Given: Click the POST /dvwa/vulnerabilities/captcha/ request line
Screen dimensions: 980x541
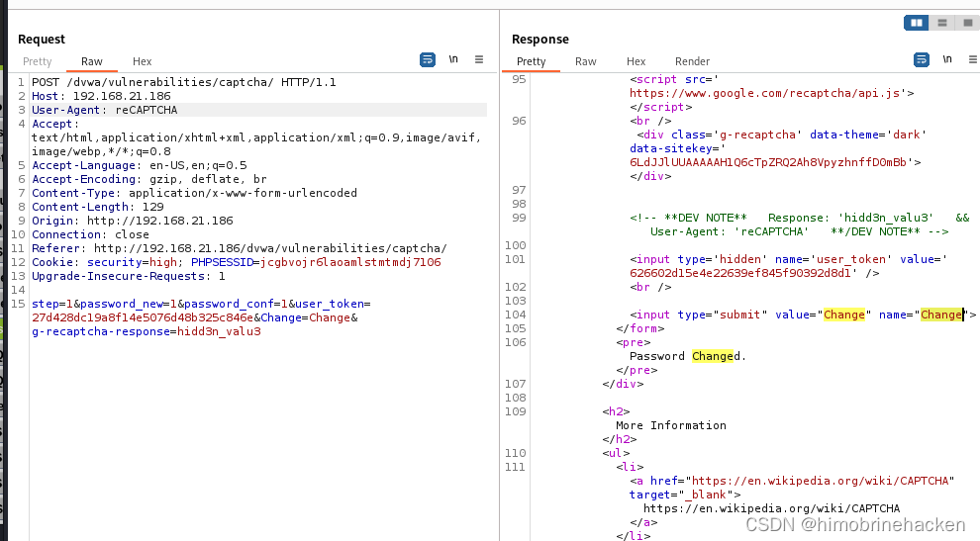Looking at the screenshot, I should point(184,82).
